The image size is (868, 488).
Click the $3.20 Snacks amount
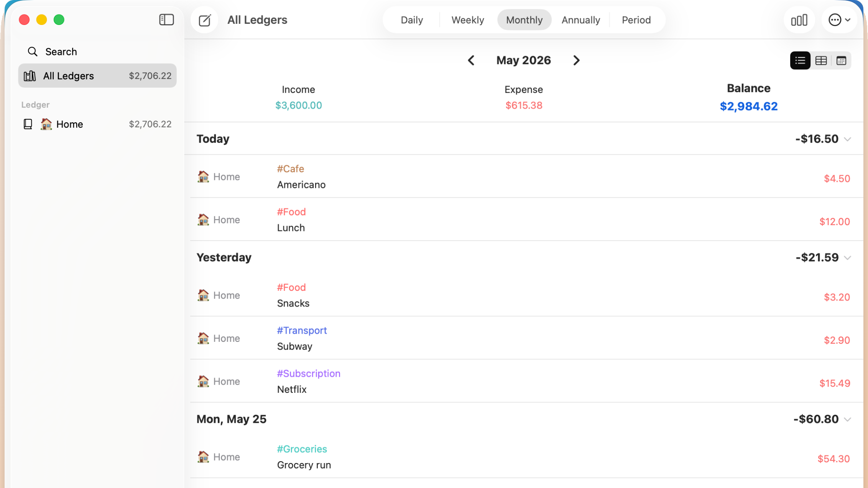pyautogui.click(x=837, y=297)
